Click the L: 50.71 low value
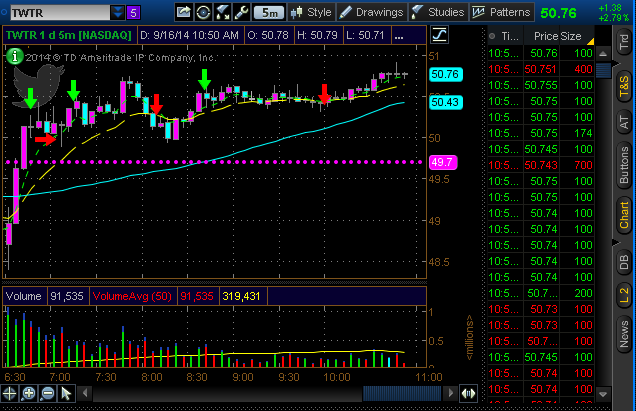 point(365,35)
